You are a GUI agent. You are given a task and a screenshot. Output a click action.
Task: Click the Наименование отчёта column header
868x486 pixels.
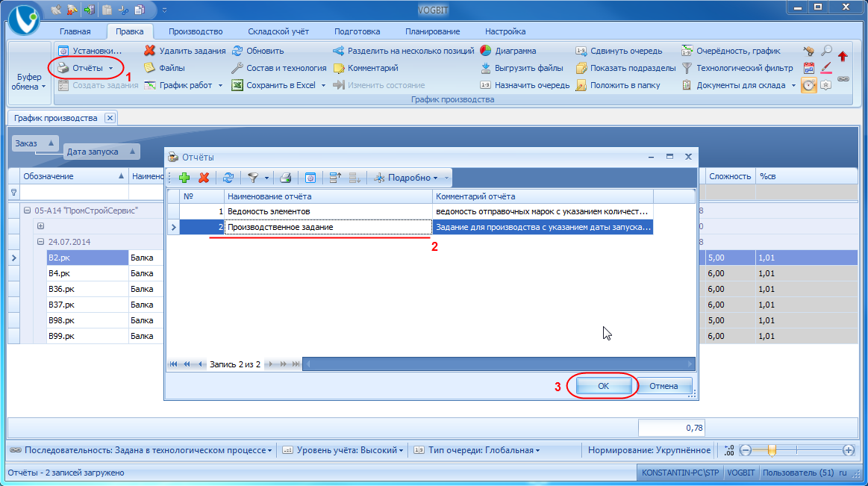(328, 196)
